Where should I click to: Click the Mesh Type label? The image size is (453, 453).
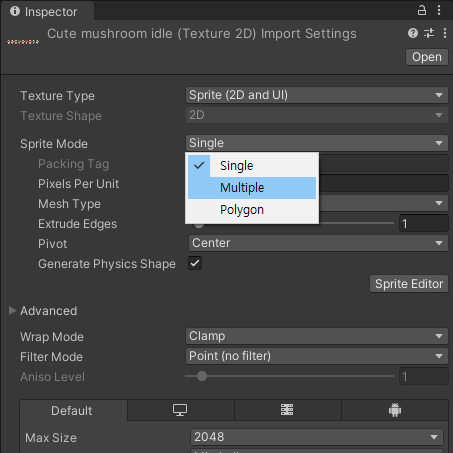click(x=69, y=204)
